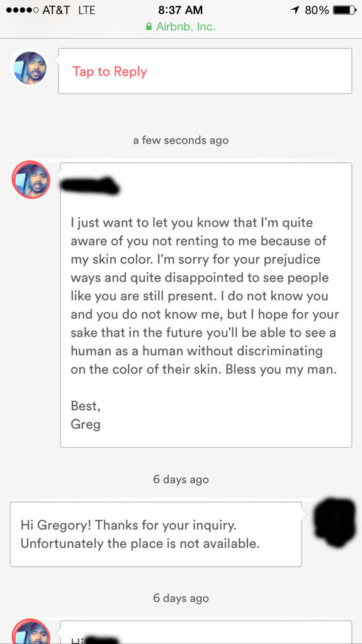Select Greg's message about skin color

pos(206,305)
